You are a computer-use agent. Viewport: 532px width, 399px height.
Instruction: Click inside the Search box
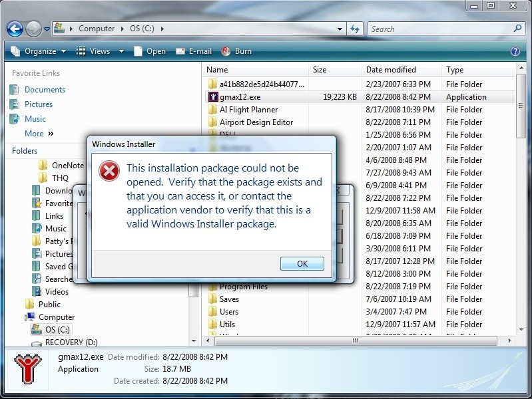[x=439, y=29]
